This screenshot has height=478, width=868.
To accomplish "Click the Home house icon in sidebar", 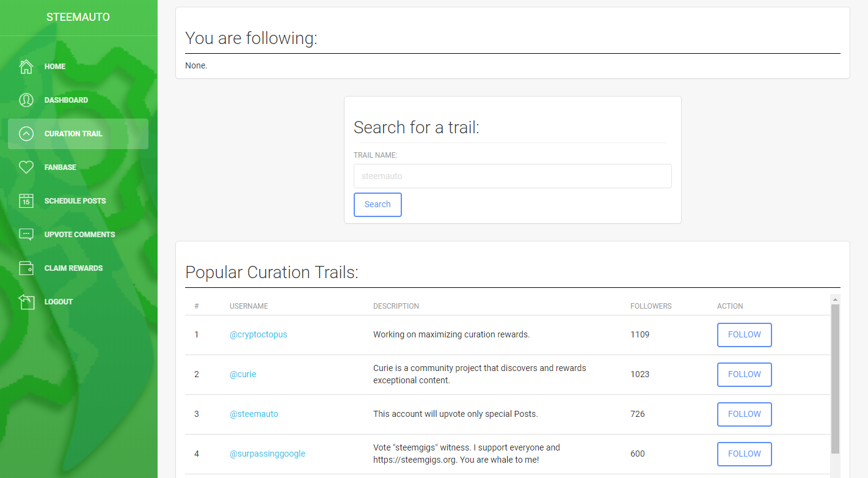I will [x=26, y=67].
